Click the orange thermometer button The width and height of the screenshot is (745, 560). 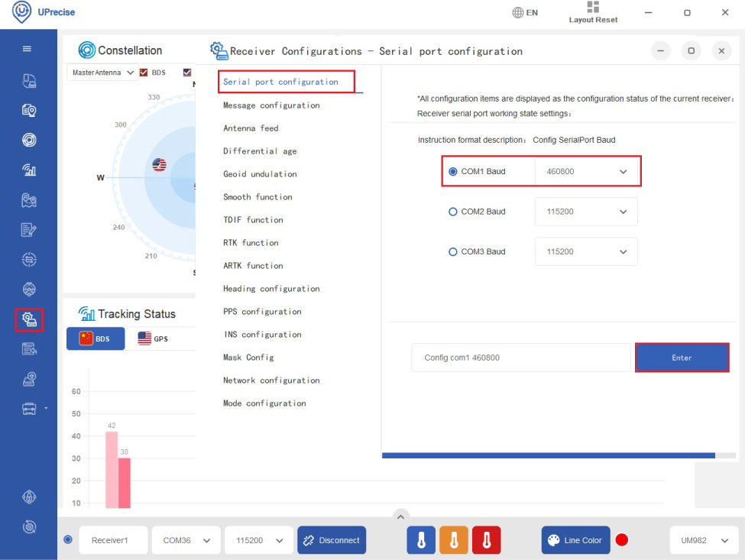click(454, 540)
